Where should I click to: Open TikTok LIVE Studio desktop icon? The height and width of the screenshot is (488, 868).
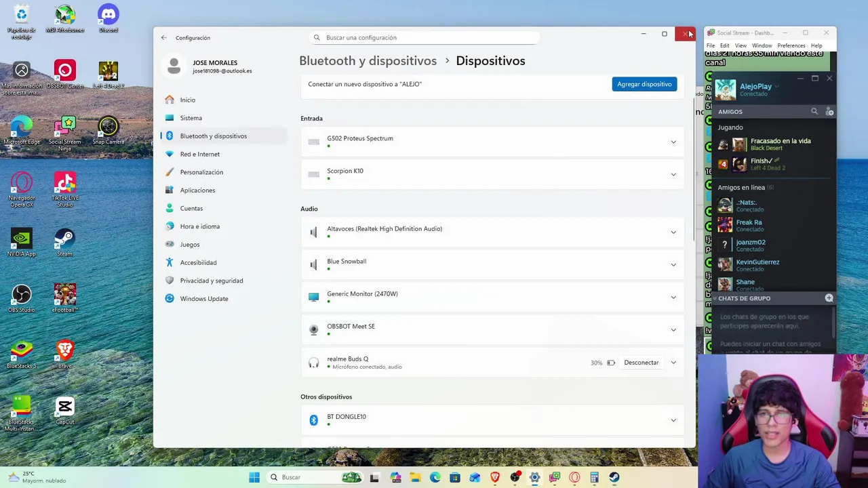pyautogui.click(x=65, y=190)
